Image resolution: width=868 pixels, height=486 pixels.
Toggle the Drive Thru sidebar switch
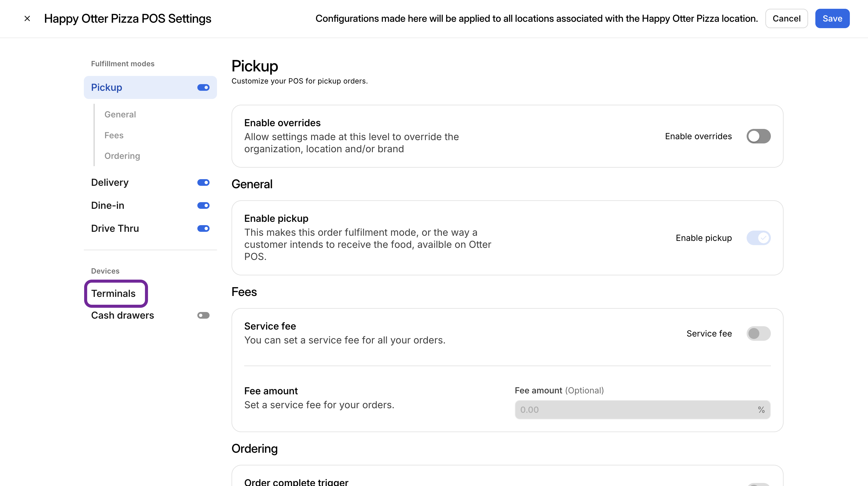pos(203,228)
